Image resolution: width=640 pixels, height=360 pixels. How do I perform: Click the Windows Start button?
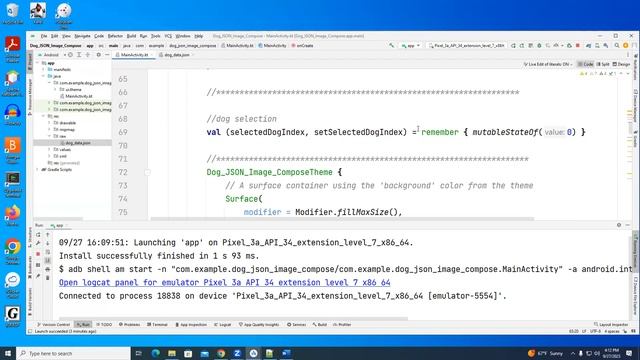(x=8, y=353)
